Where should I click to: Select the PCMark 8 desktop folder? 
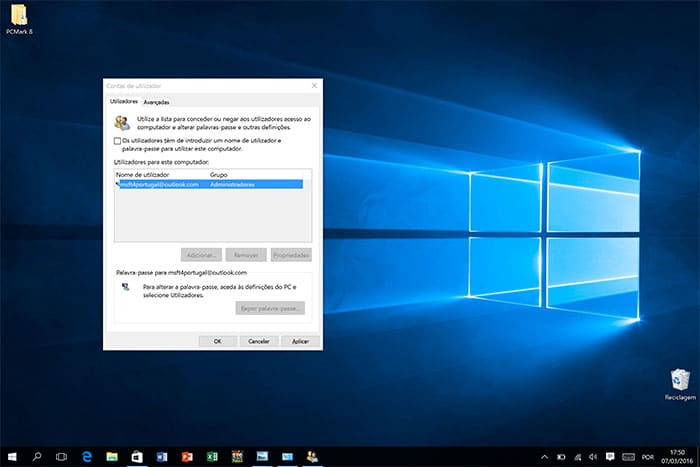pos(19,19)
